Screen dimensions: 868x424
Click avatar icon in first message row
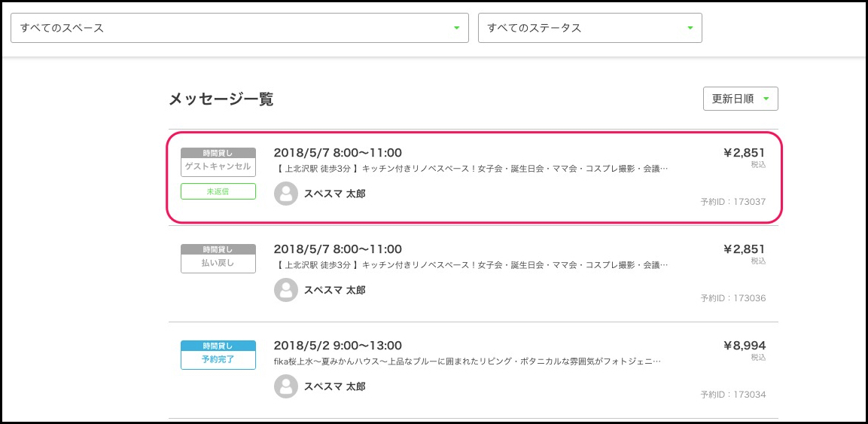pos(285,194)
